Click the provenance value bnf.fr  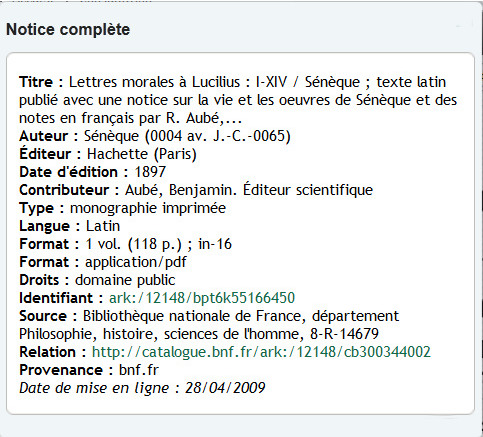pos(139,370)
